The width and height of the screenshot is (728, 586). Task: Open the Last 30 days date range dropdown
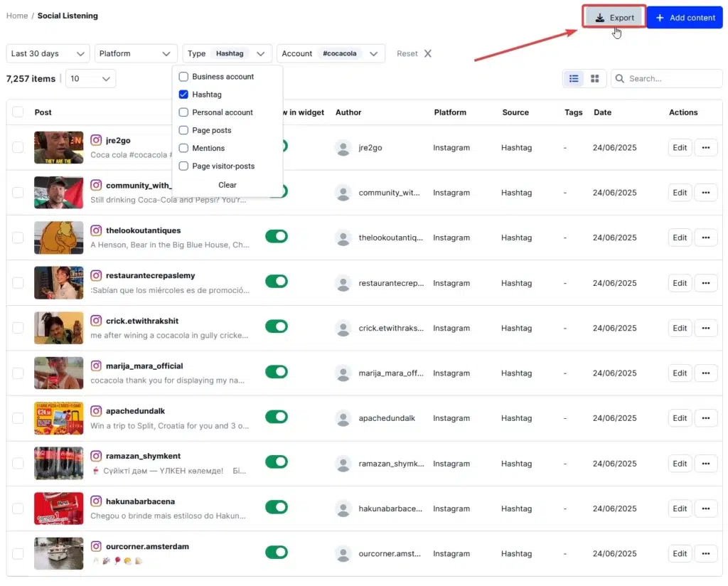(48, 53)
